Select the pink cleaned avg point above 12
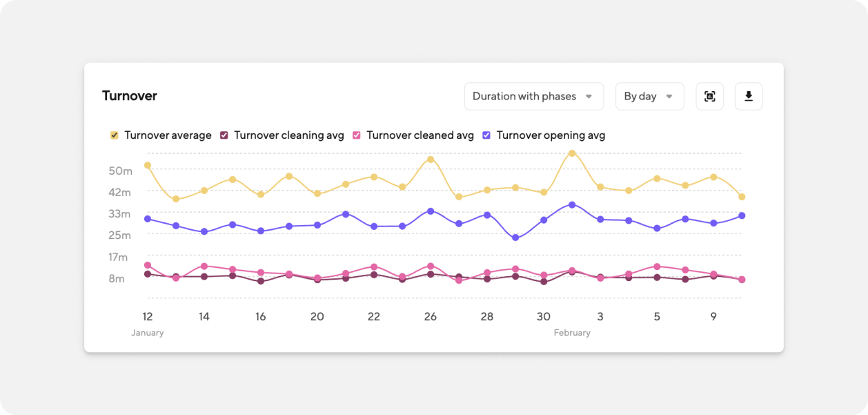This screenshot has height=415, width=868. 148,265
